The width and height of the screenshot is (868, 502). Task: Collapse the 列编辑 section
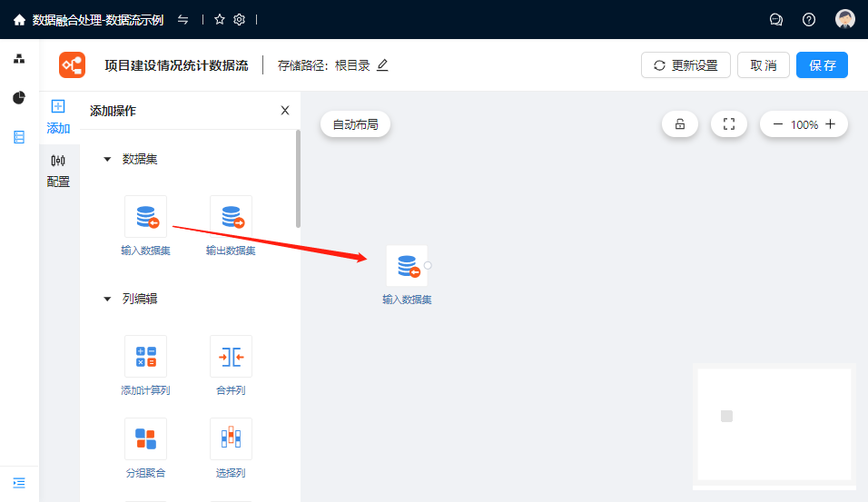coord(107,299)
